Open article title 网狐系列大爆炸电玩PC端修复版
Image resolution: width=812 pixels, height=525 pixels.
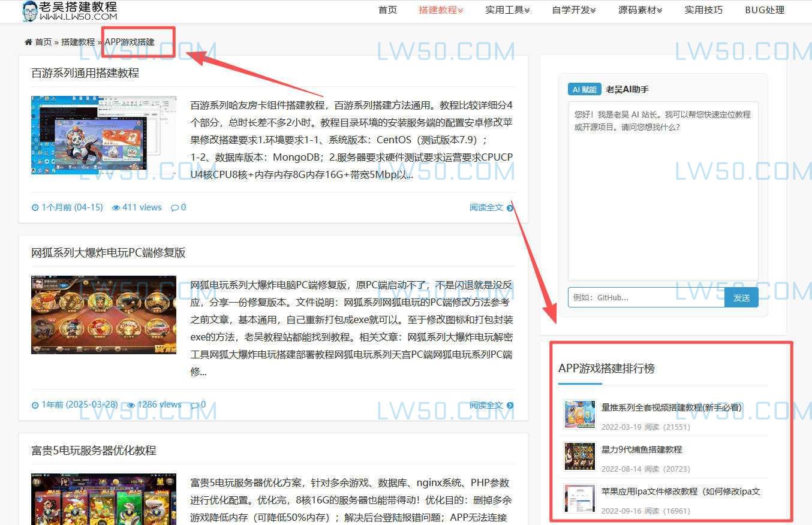pyautogui.click(x=109, y=253)
